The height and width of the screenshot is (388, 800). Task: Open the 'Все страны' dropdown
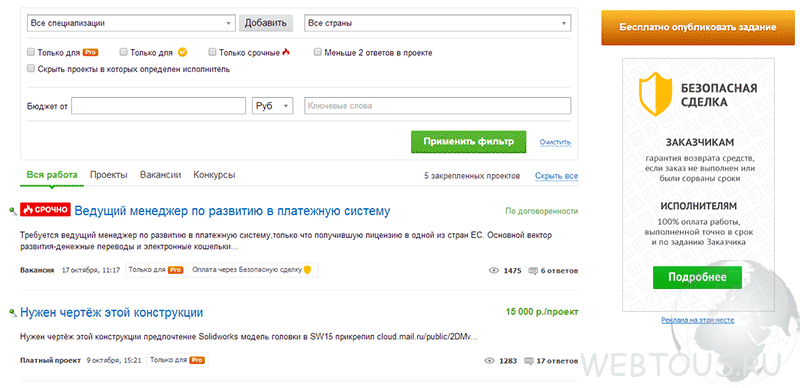point(438,23)
